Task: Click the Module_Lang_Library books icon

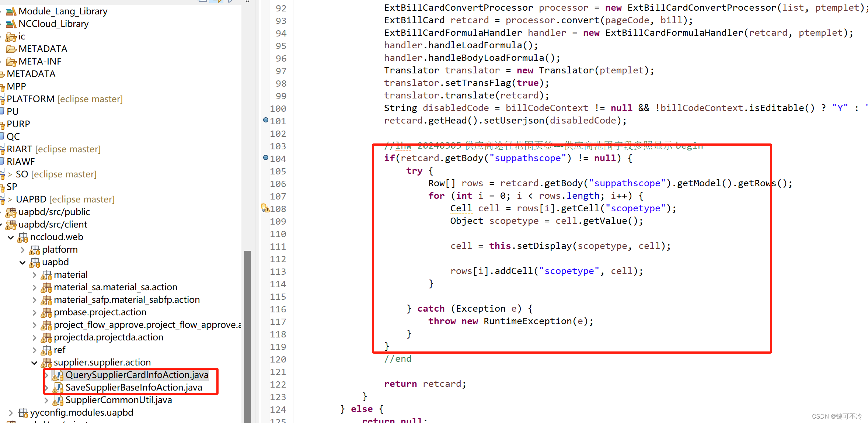Action: tap(11, 11)
